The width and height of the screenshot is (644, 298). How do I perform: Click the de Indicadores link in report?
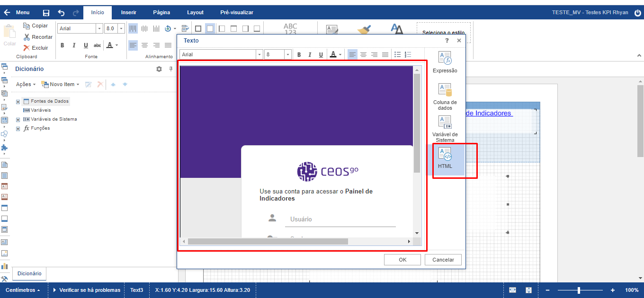click(x=489, y=113)
